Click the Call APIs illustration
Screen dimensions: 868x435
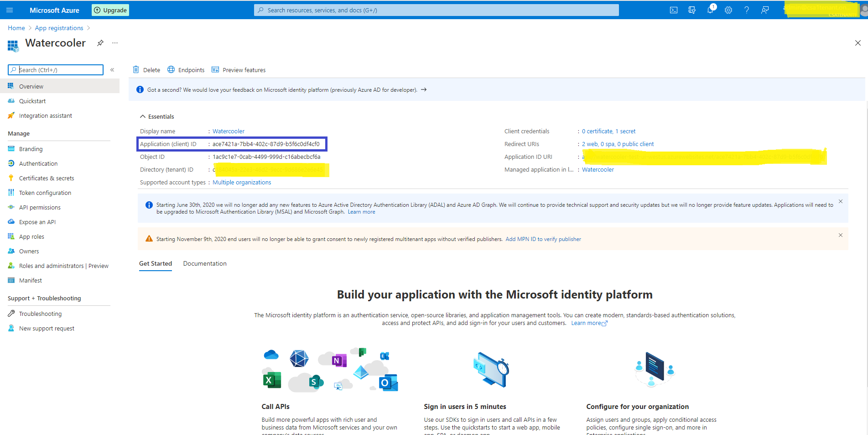coord(330,370)
